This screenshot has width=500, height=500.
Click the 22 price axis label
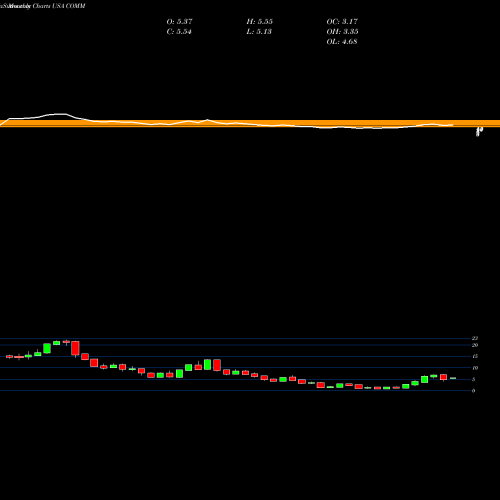475,338
